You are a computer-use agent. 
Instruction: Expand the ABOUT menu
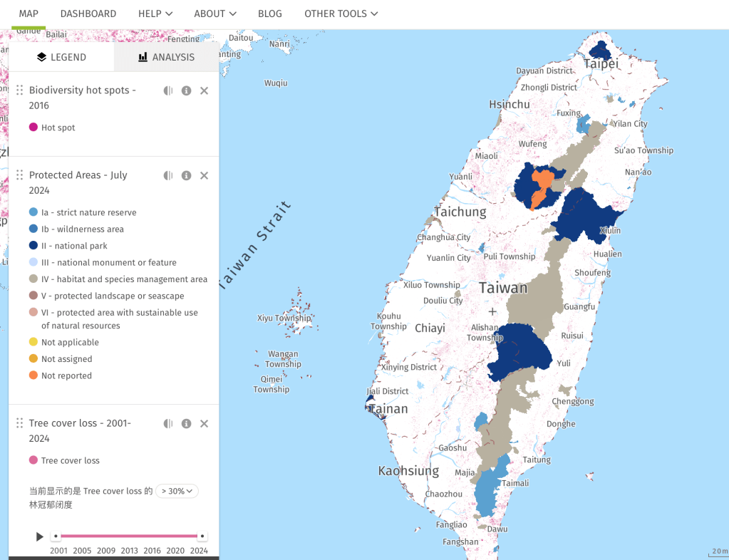pyautogui.click(x=215, y=14)
